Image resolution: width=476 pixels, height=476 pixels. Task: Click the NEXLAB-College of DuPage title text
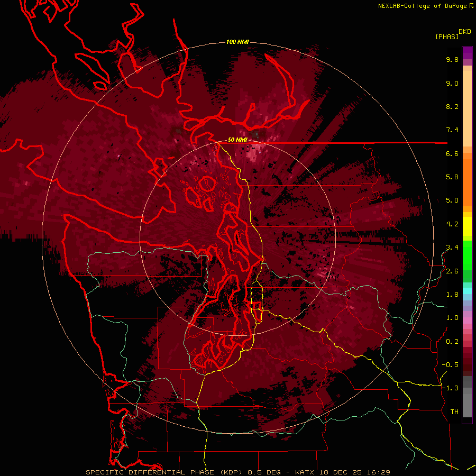click(423, 6)
